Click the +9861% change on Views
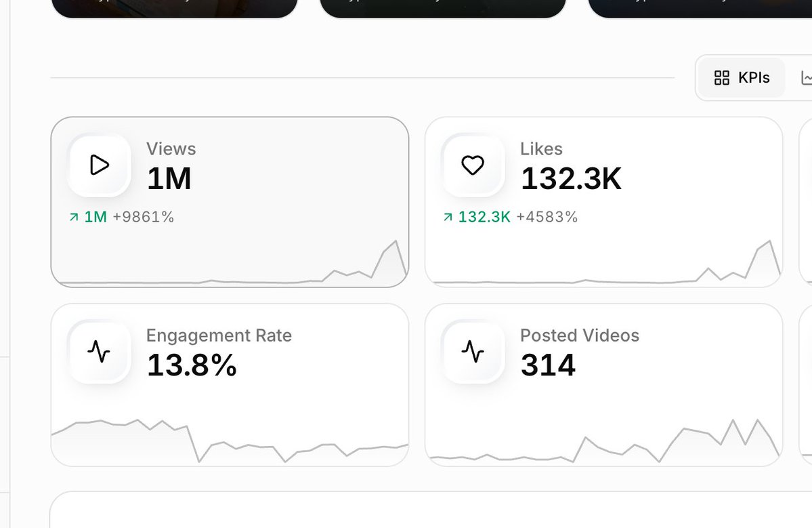Image resolution: width=812 pixels, height=528 pixels. click(144, 217)
